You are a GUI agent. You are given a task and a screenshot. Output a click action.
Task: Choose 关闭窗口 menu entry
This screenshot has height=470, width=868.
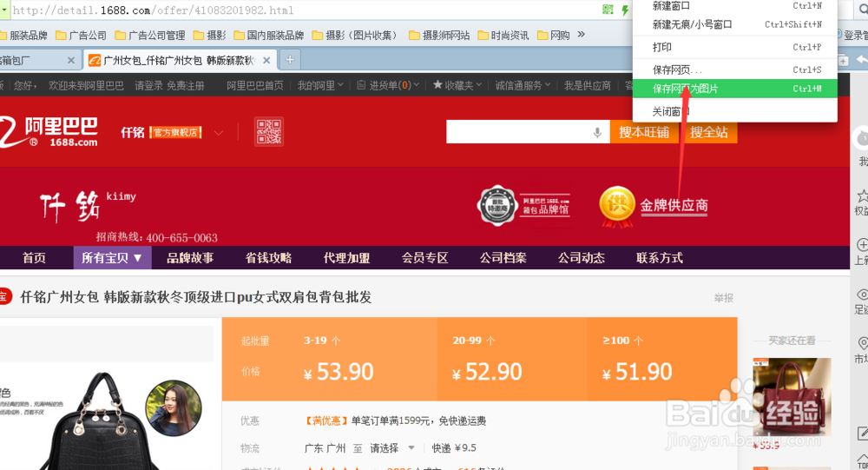tap(734, 111)
